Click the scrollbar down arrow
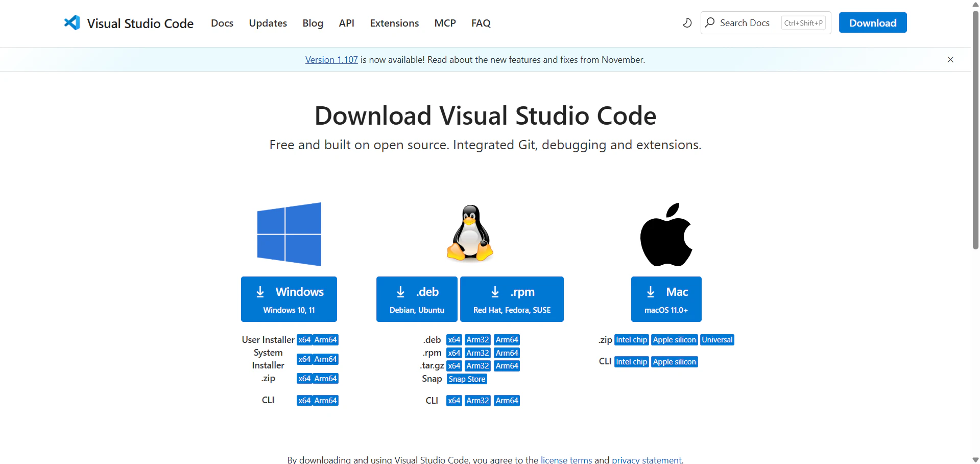 point(975,459)
